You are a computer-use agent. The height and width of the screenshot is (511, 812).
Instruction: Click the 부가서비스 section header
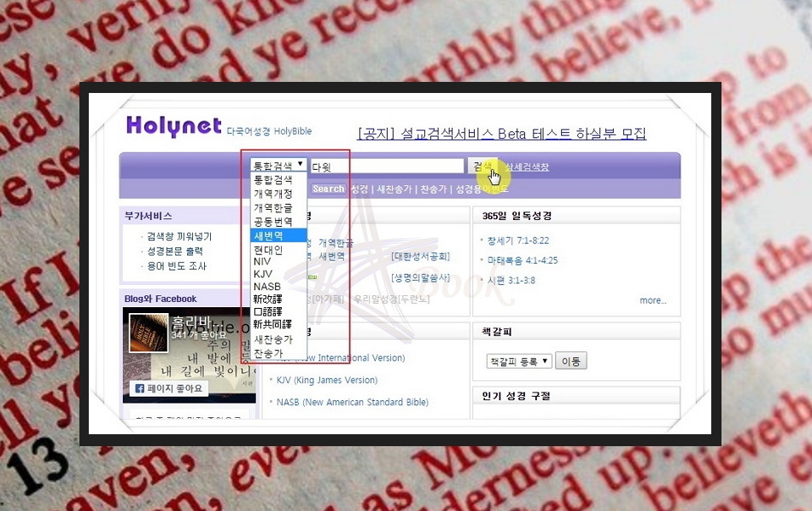pyautogui.click(x=148, y=216)
